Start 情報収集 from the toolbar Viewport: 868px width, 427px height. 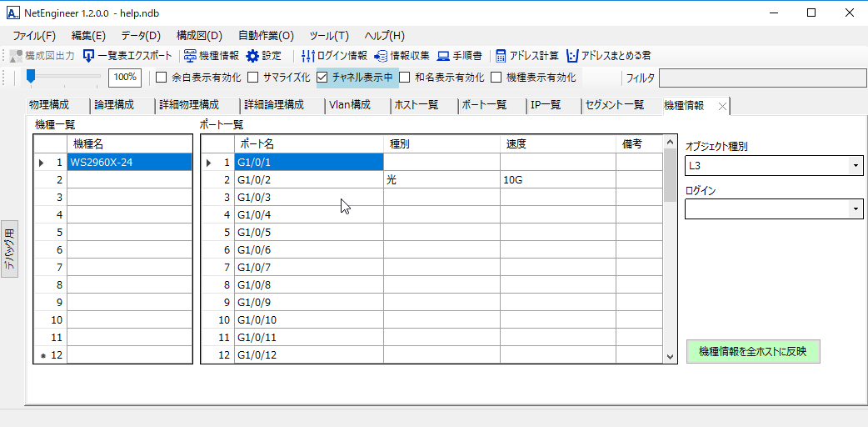click(x=382, y=56)
